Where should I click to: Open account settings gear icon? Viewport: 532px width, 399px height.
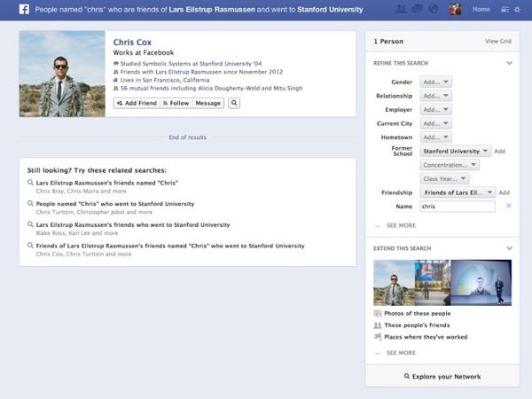click(x=517, y=10)
